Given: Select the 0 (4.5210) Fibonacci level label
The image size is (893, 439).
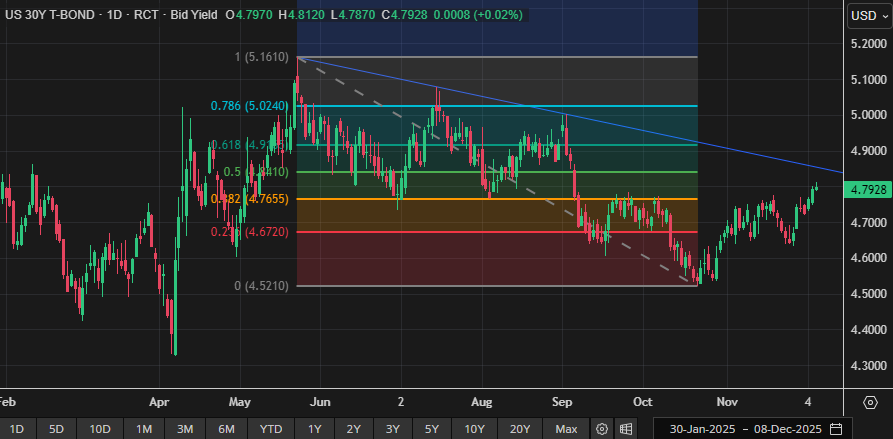Looking at the screenshot, I should coord(262,286).
